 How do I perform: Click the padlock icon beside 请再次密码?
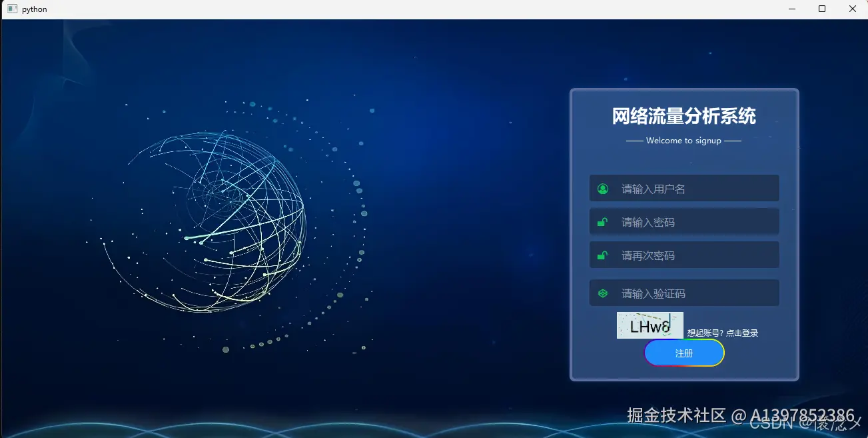click(x=604, y=255)
